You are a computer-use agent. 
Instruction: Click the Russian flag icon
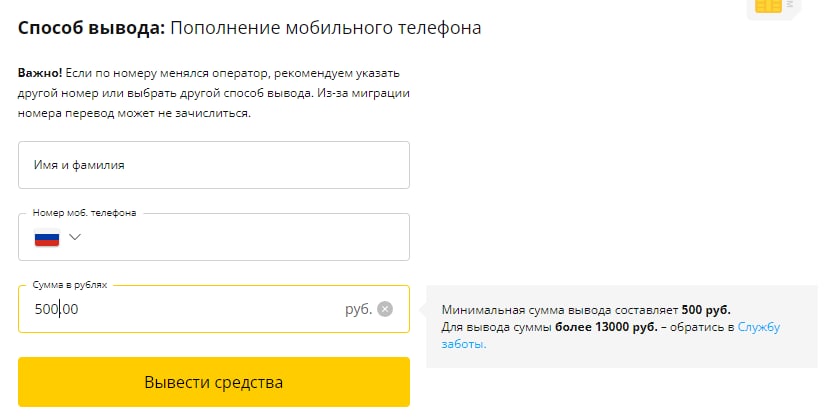(47, 237)
